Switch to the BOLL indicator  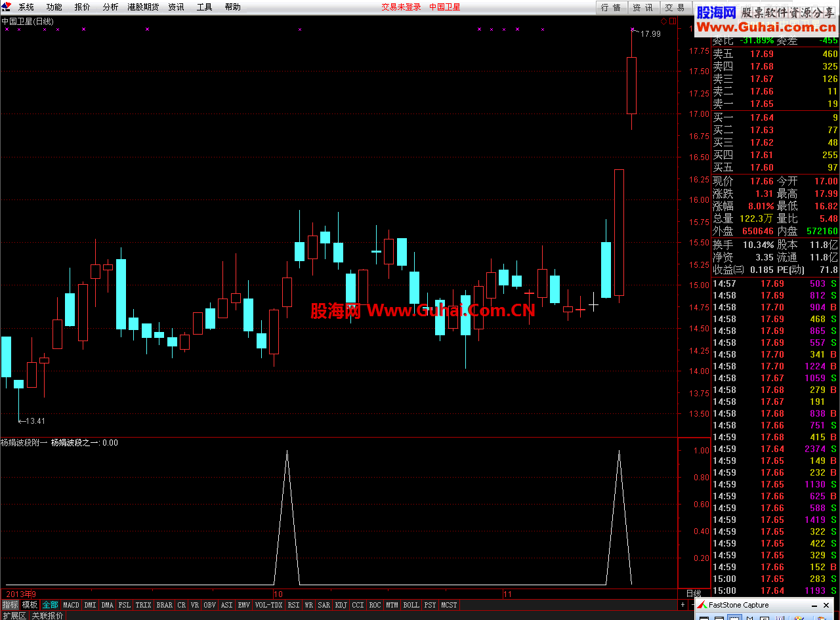pos(411,605)
